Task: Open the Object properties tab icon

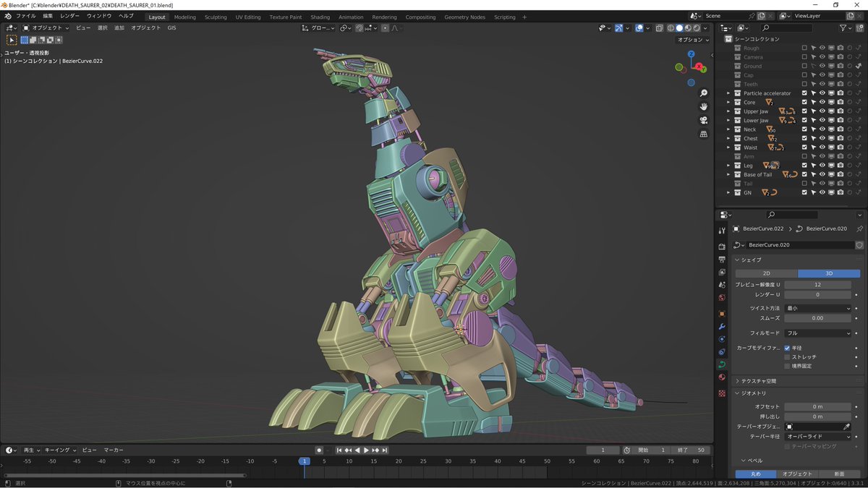Action: coord(721,314)
